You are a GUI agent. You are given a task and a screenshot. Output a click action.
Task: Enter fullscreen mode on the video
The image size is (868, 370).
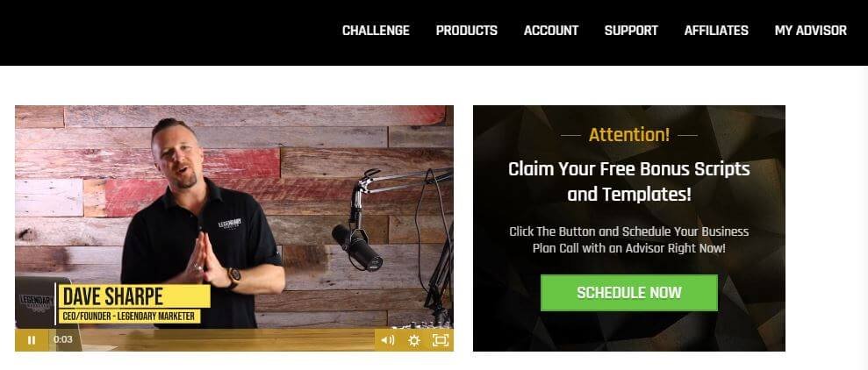[x=440, y=340]
